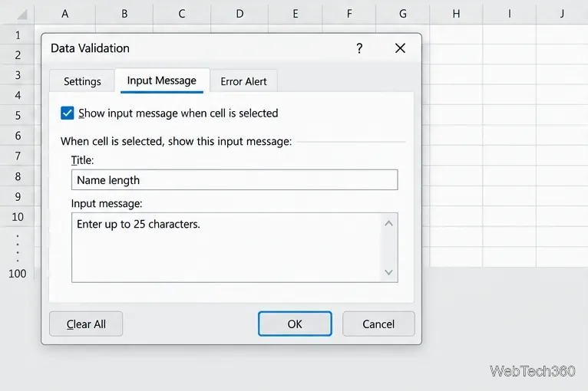Select row 6 header
The image size is (588, 391).
(x=18, y=136)
